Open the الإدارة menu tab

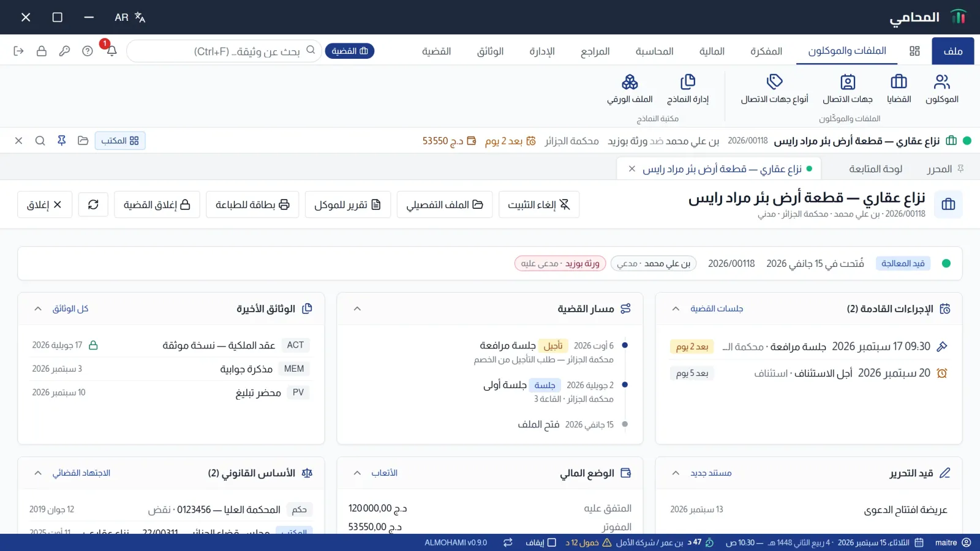542,51
